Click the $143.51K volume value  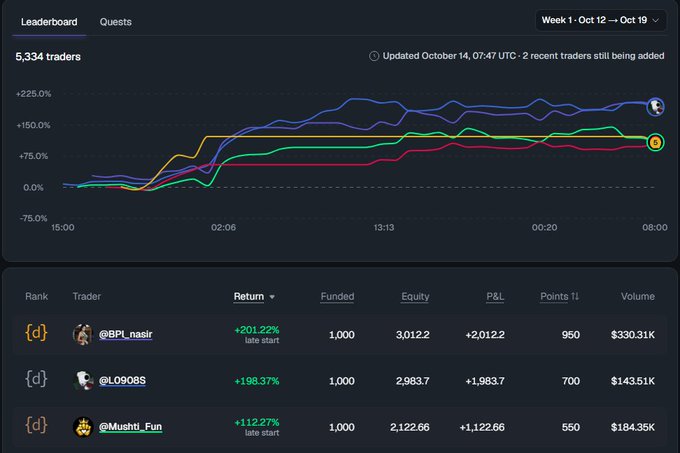(x=633, y=381)
